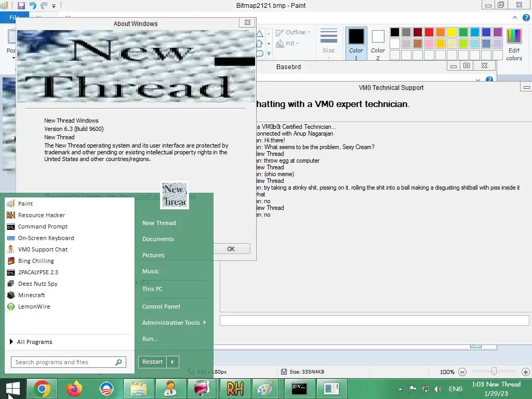Click the network tray icon
The width and height of the screenshot is (532, 399).
click(425, 389)
